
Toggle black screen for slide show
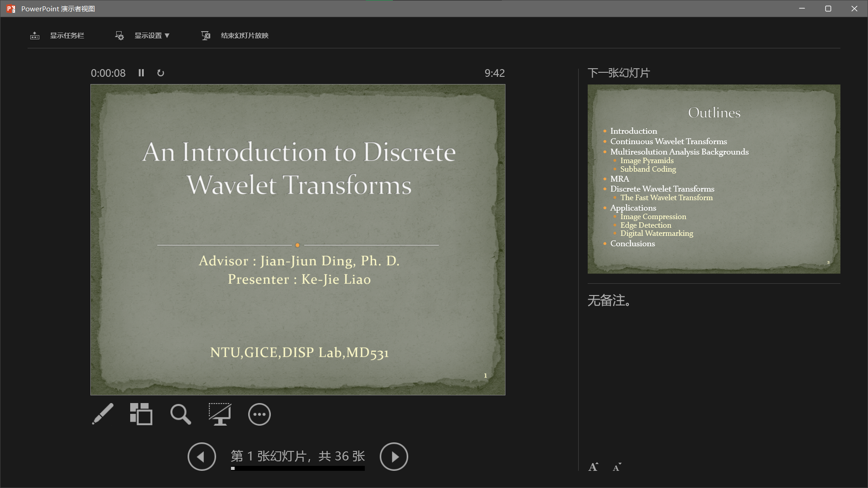(x=220, y=414)
